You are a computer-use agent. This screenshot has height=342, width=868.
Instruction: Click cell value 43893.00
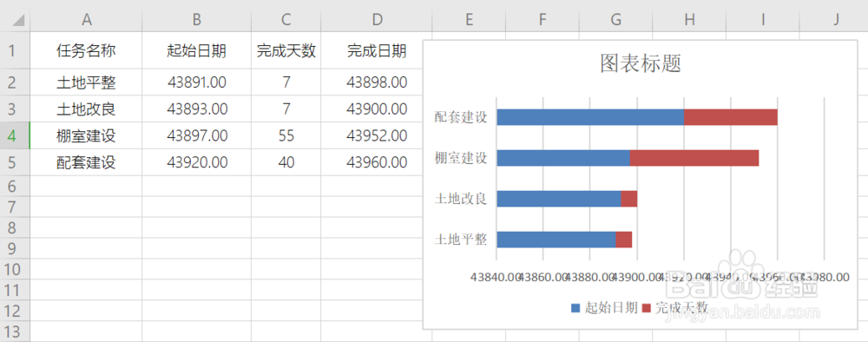pyautogui.click(x=196, y=109)
